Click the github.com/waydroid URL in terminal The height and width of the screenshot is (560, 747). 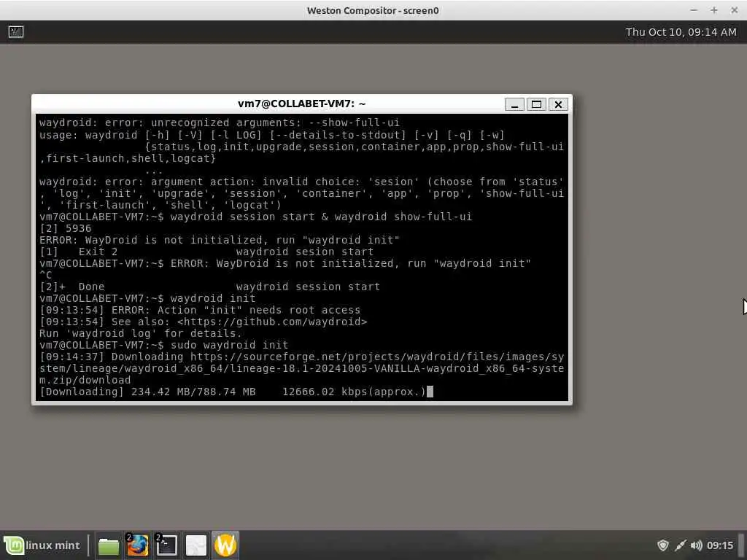272,322
